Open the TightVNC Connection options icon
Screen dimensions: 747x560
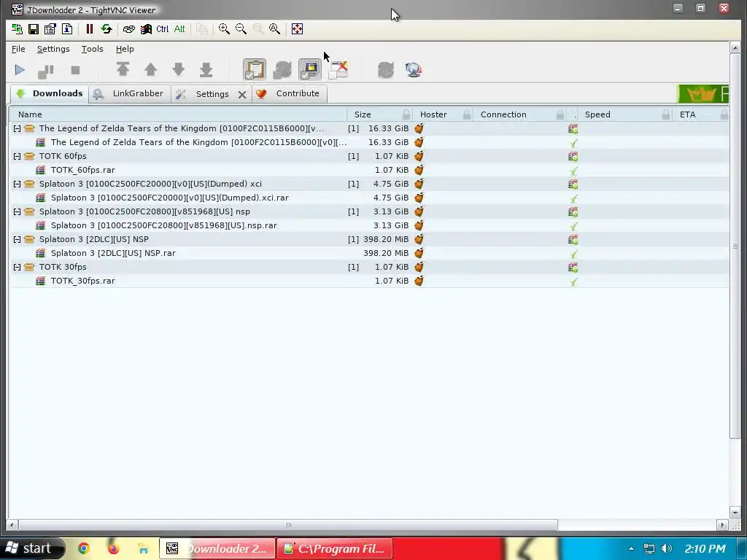(50, 29)
